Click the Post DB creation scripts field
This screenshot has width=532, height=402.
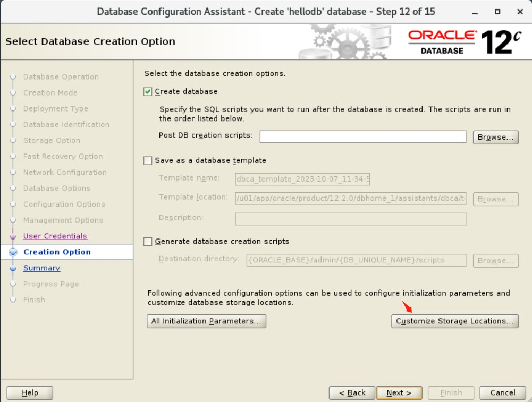point(362,137)
